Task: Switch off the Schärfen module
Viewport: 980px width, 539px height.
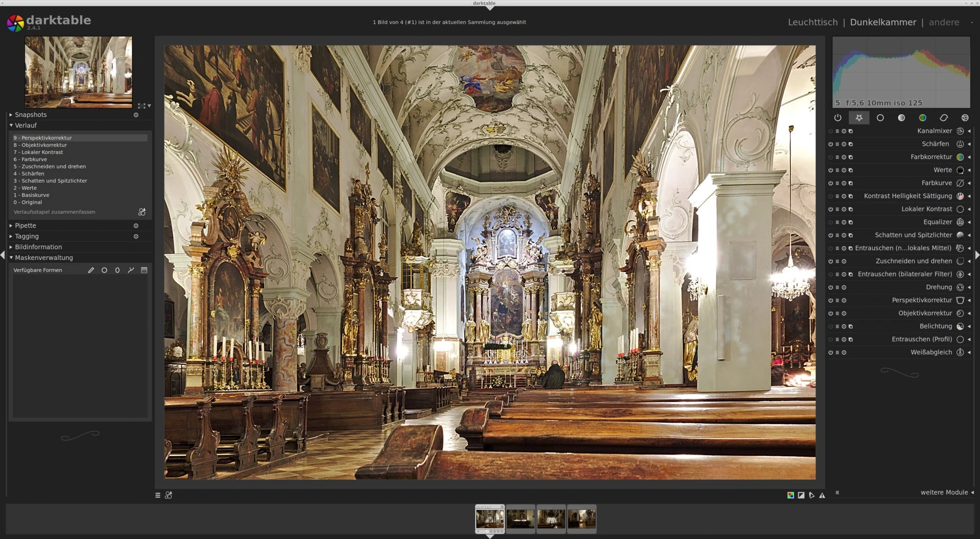Action: click(x=830, y=144)
